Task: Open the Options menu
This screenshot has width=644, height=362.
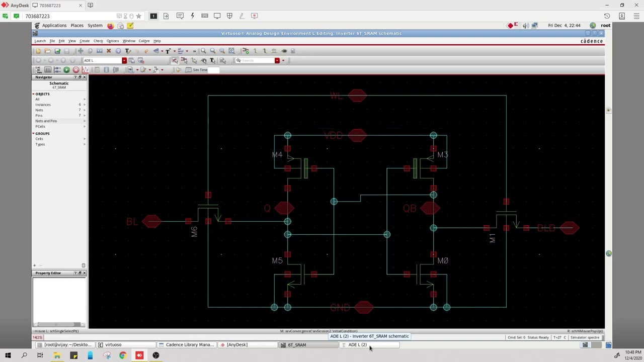Action: click(113, 41)
